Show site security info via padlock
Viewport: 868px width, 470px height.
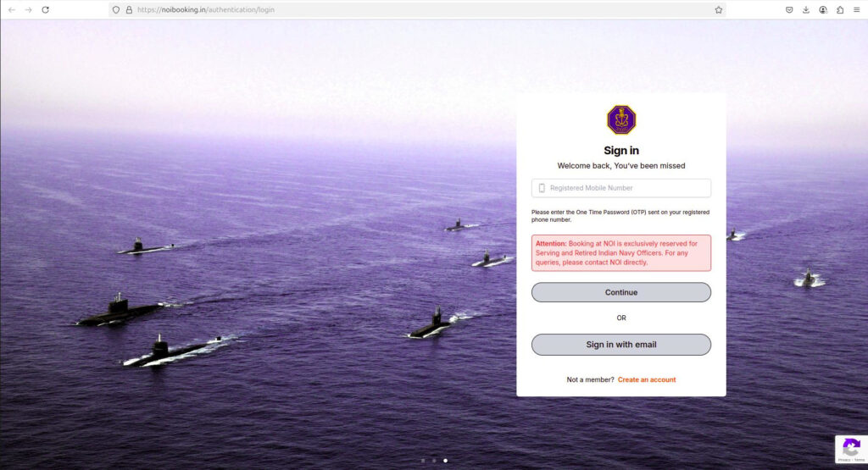pyautogui.click(x=129, y=9)
